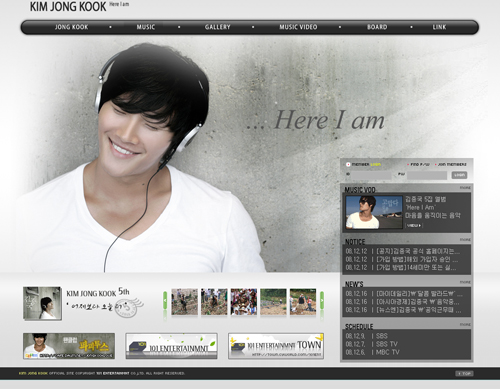
Task: Open second notice '[가입 방법]해외 가입자 승인'
Action: [402, 259]
